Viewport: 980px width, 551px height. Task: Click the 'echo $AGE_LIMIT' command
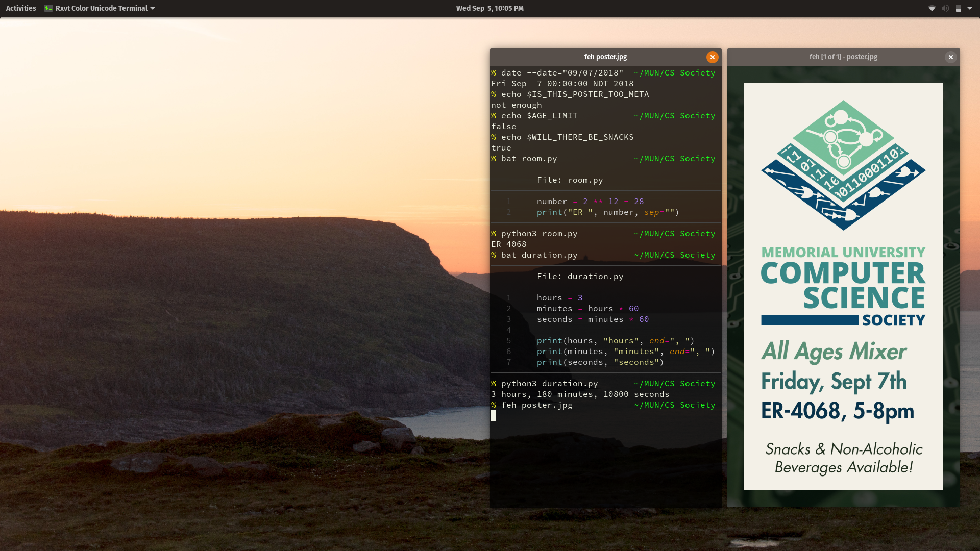[540, 116]
